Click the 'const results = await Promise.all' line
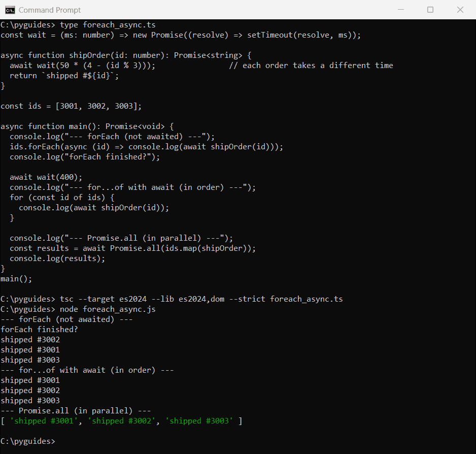Viewport: 476px width, 454px height. pyautogui.click(x=132, y=248)
